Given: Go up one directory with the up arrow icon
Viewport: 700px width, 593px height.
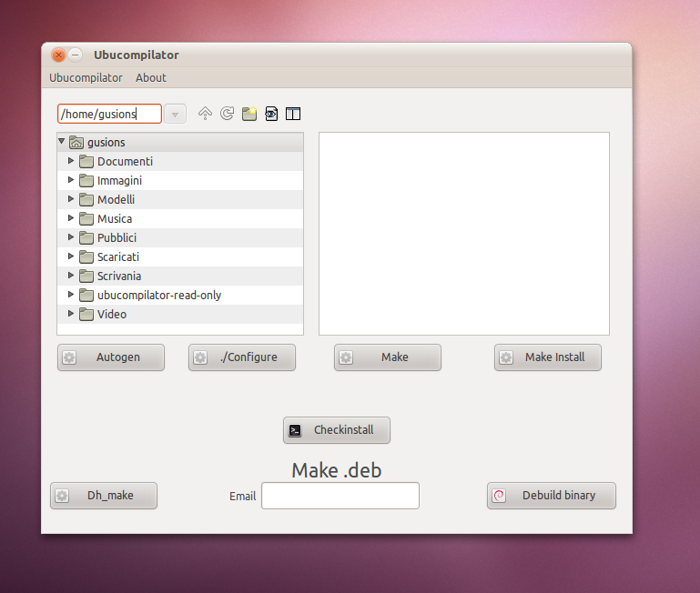Looking at the screenshot, I should [x=205, y=114].
